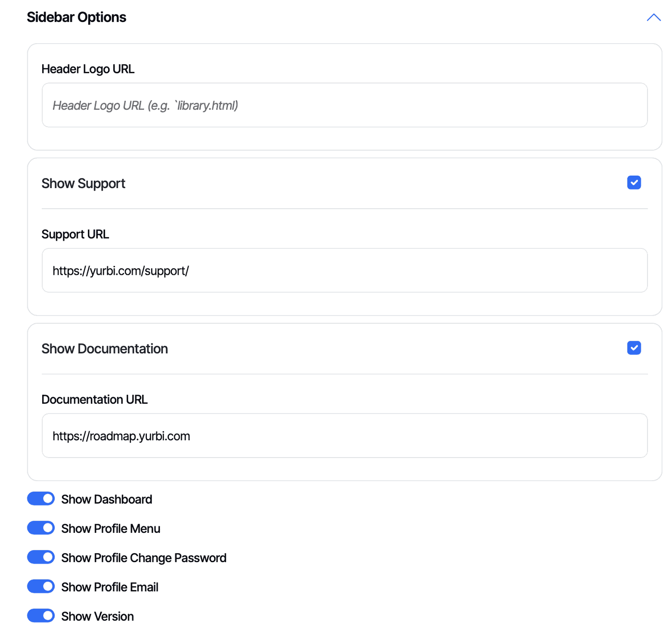The image size is (672, 637).
Task: Uncheck the Show Support checkbox
Action: pyautogui.click(x=634, y=183)
